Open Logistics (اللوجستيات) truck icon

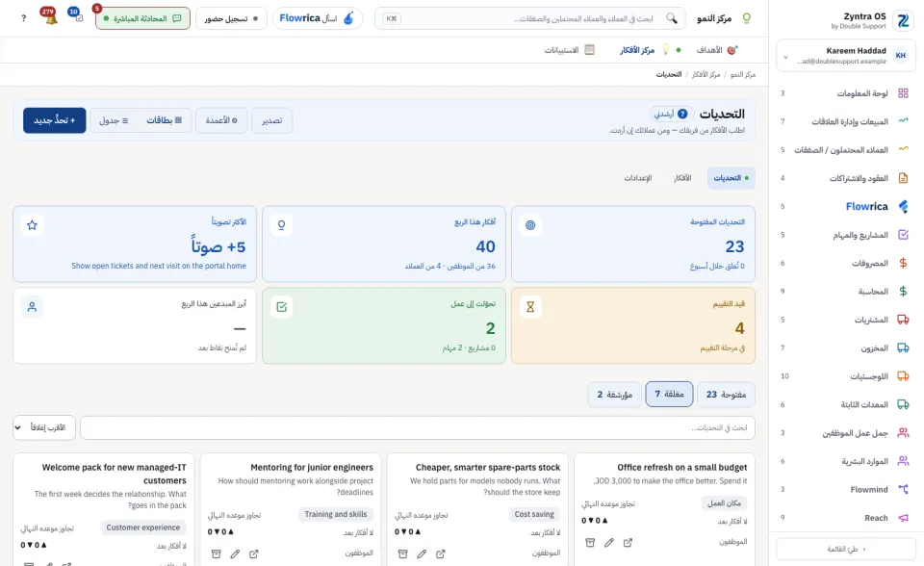[x=903, y=376]
